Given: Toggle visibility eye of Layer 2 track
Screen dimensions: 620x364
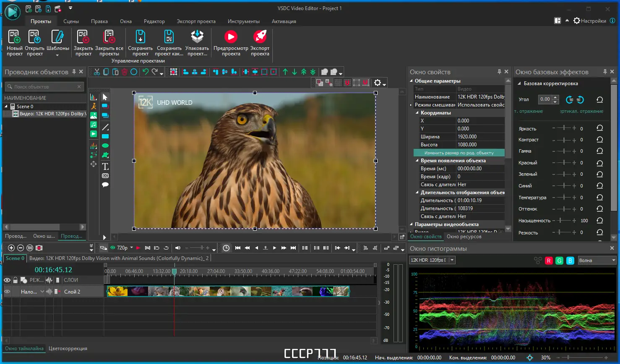Looking at the screenshot, I should click(7, 291).
